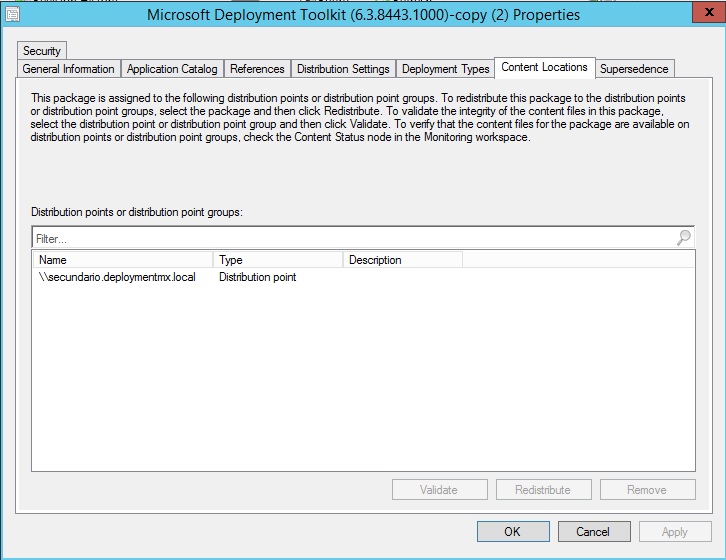Open the Security tab
Viewport: 726px width, 560px height.
point(42,50)
